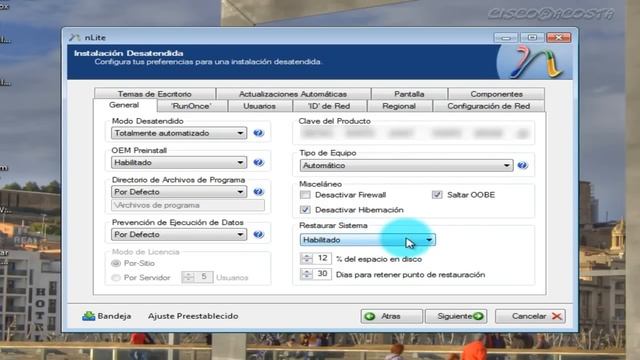The width and height of the screenshot is (640, 360).
Task: Toggle Desactivar Firewall checkbox
Action: (x=305, y=195)
